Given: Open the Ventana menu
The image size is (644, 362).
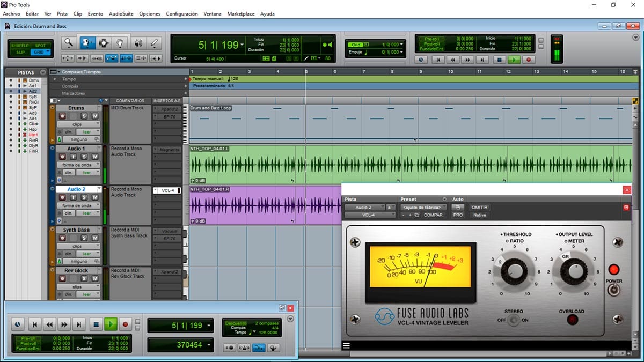Looking at the screenshot, I should 213,14.
